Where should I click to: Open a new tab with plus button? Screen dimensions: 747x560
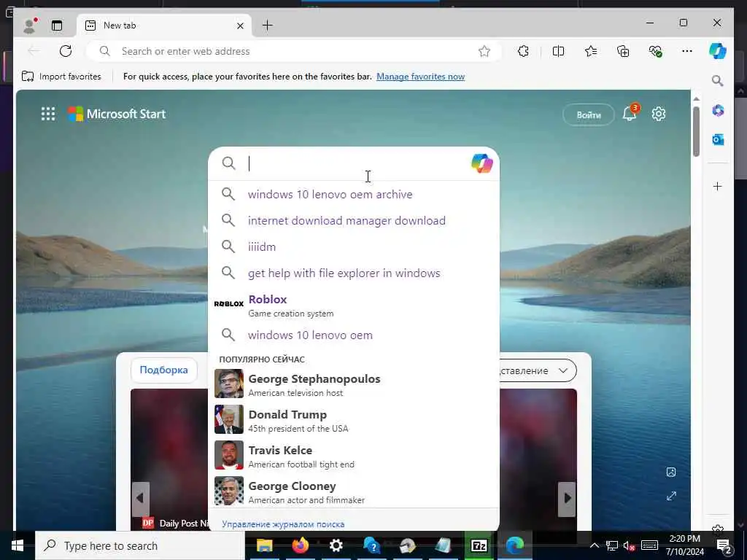(268, 26)
